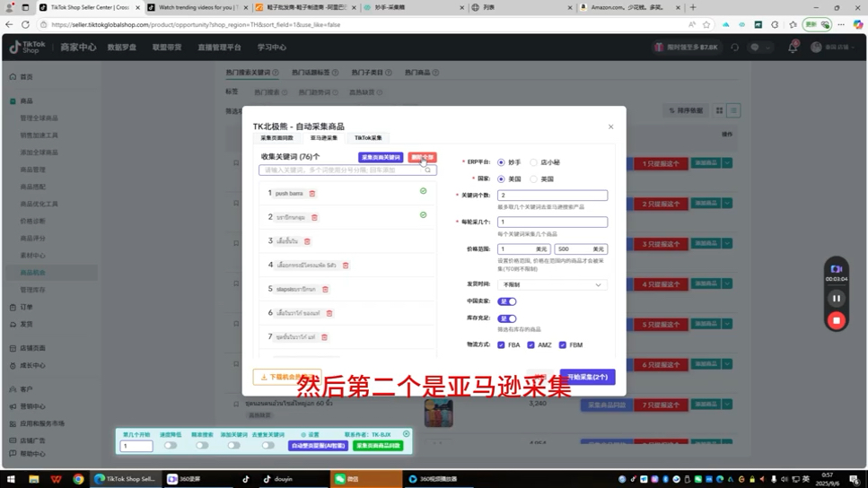The image size is (868, 488).
Task: Uncheck the FBA logistics checkbox
Action: point(501,345)
